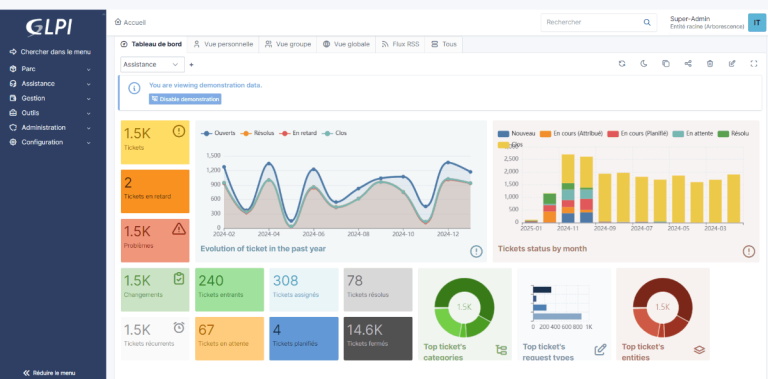
Task: Collapse sidebar with Réduire le menu
Action: [49, 373]
